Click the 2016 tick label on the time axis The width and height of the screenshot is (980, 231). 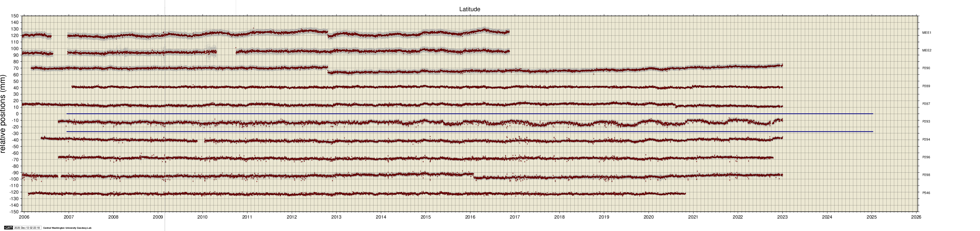pos(470,217)
